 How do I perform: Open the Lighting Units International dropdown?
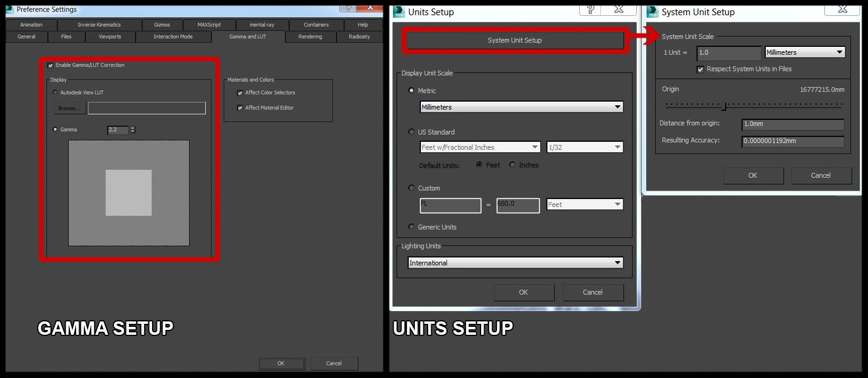pyautogui.click(x=515, y=263)
